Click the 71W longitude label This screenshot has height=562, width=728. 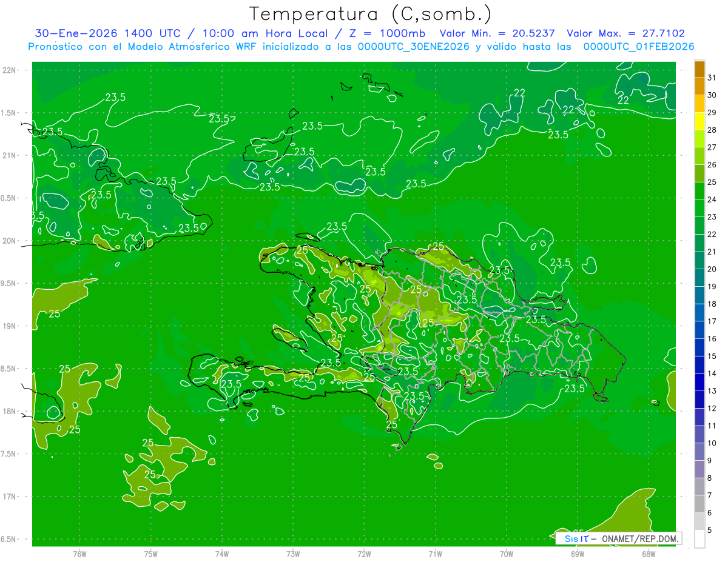point(435,554)
